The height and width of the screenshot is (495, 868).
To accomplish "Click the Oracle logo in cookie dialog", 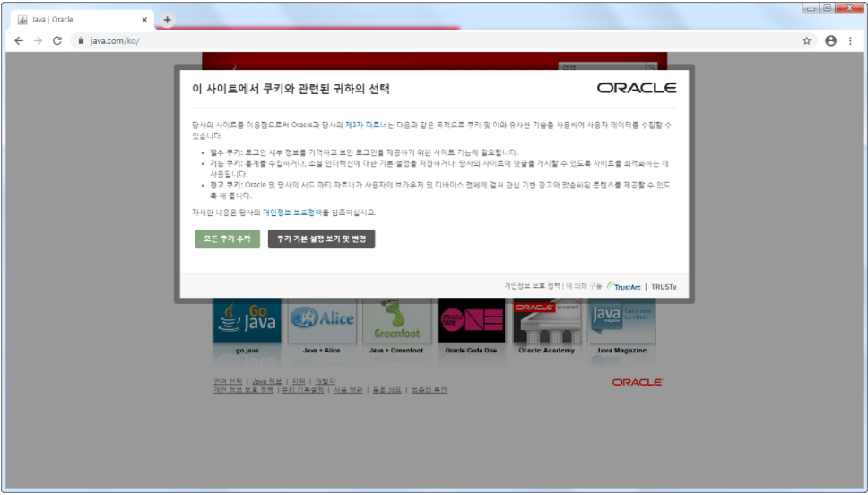I will (637, 88).
